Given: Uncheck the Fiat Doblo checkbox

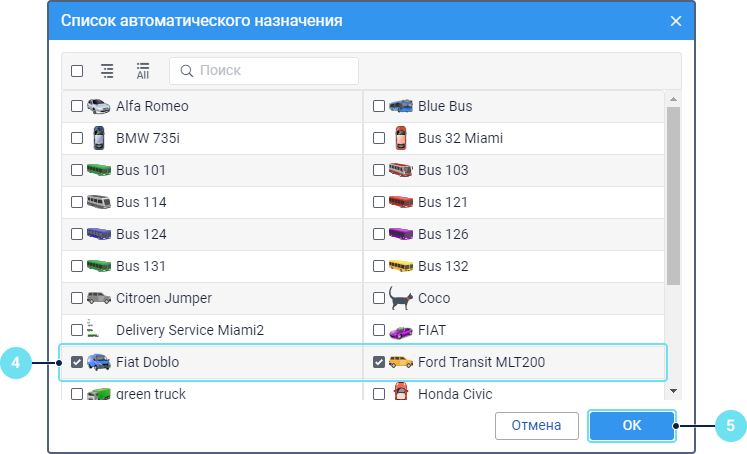Looking at the screenshot, I should (77, 362).
